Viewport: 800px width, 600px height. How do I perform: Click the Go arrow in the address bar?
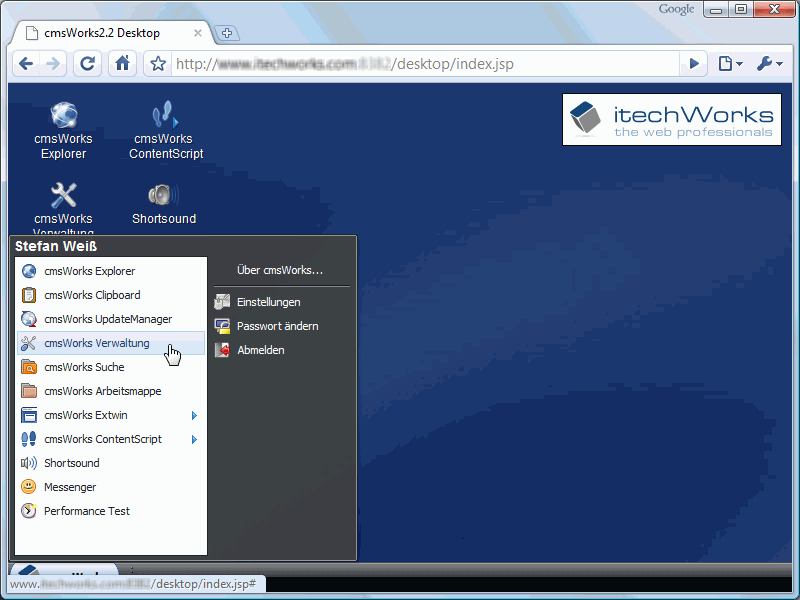694,64
